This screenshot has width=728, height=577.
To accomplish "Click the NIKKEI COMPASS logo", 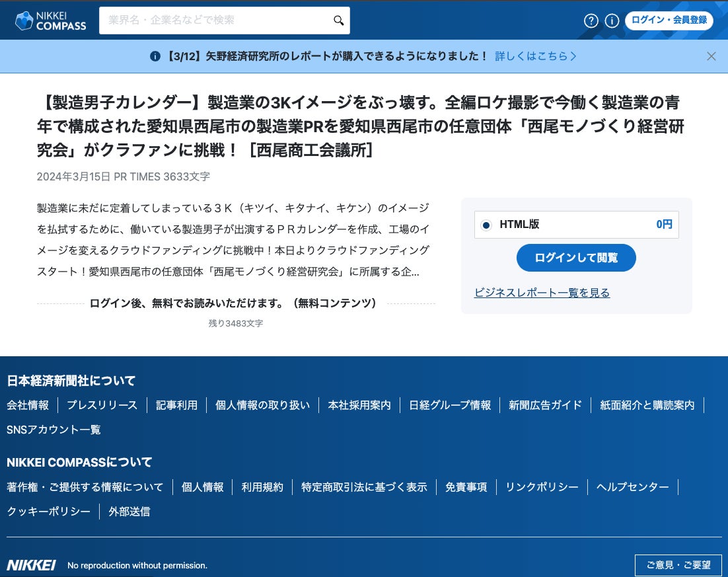I will click(51, 20).
